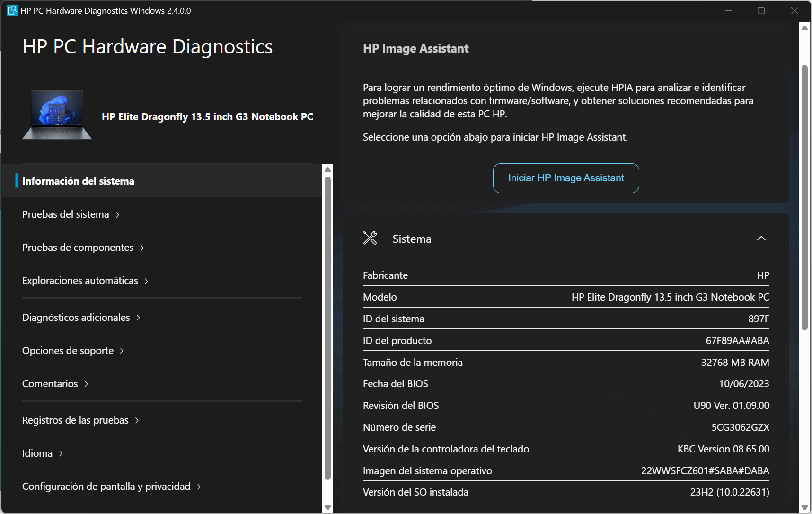This screenshot has width=812, height=514.
Task: Expand the chevron next to Idioma
Action: [x=61, y=453]
